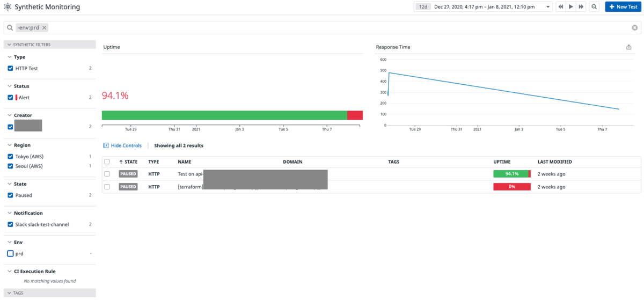This screenshot has width=644, height=300.
Task: Sort by the STATE column
Action: [128, 162]
